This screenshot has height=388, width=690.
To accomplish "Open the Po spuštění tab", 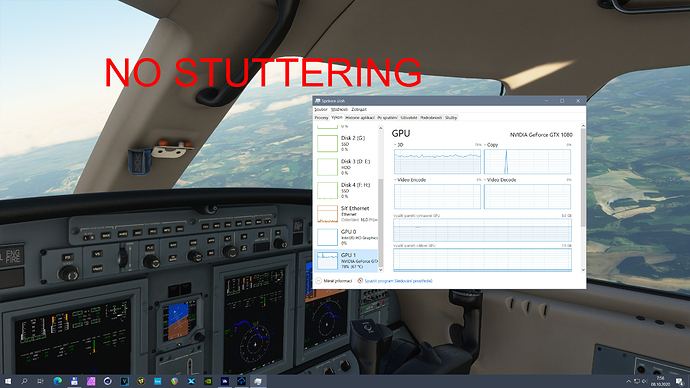I will coord(387,118).
